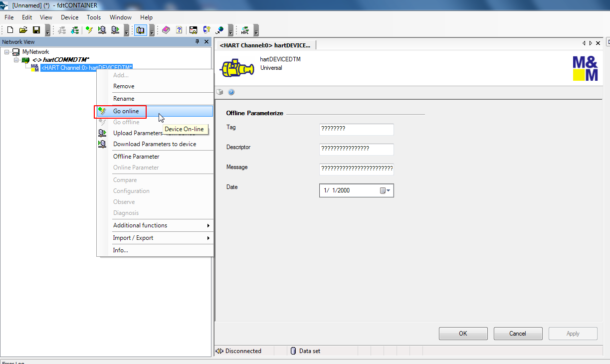Click the Go online lightning toolbar icon
The height and width of the screenshot is (364, 610).
click(89, 30)
